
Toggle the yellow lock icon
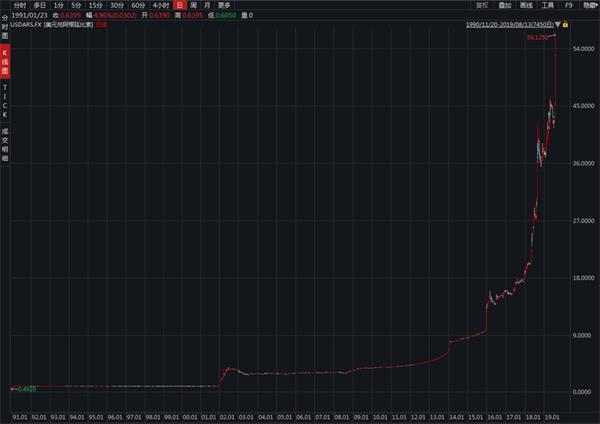565,24
